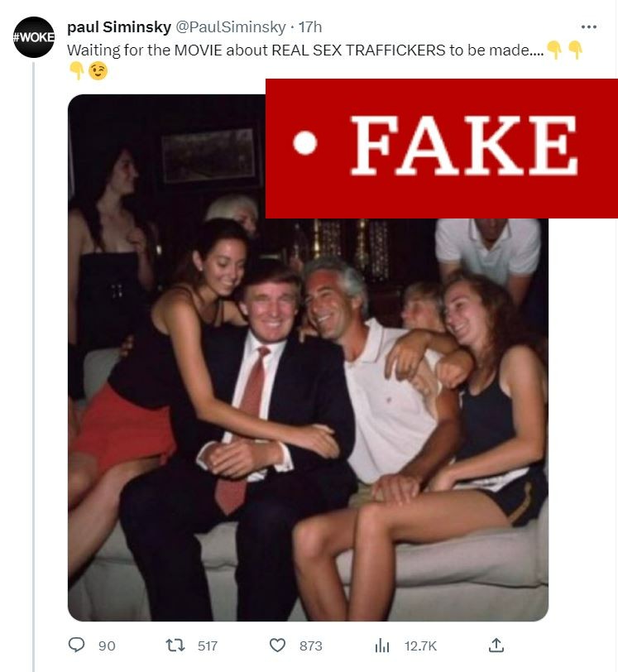Like the tweet with the heart icon

click(278, 646)
